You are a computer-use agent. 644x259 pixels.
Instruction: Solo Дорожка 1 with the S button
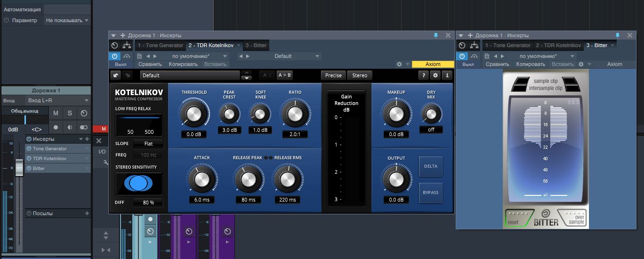point(70,113)
